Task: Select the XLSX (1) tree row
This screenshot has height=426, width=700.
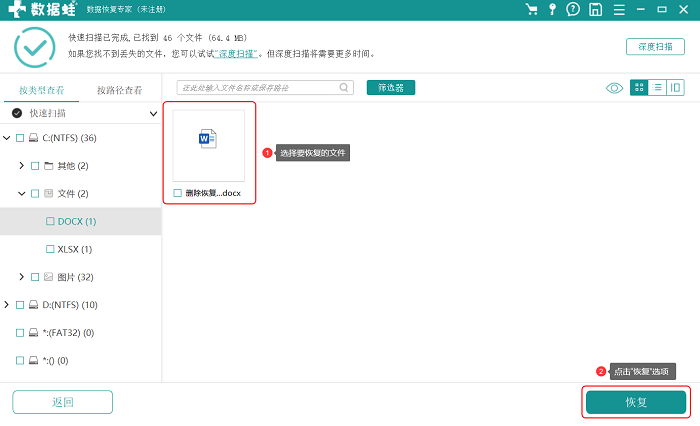Action: pos(80,249)
